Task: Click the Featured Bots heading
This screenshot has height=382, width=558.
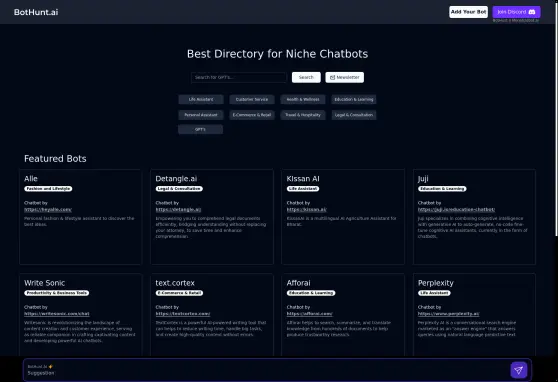Action: (55, 159)
